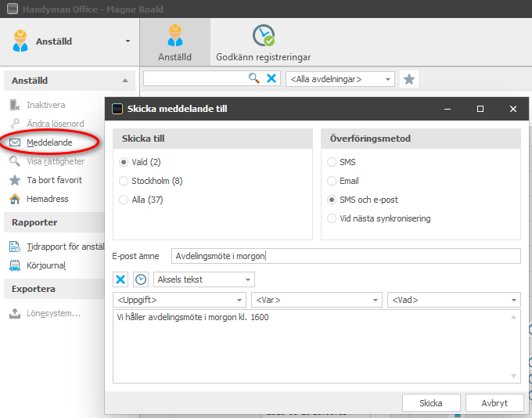Click Lönesystem export entry
Screen dimensions: 532x418
coord(54,313)
